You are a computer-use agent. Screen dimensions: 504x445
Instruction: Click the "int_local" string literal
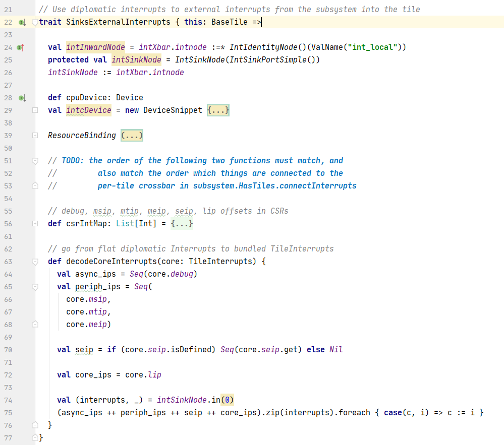(373, 47)
